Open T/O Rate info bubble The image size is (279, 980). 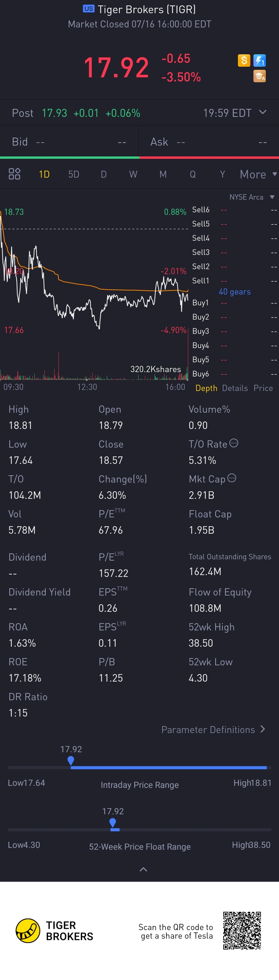pos(234,443)
